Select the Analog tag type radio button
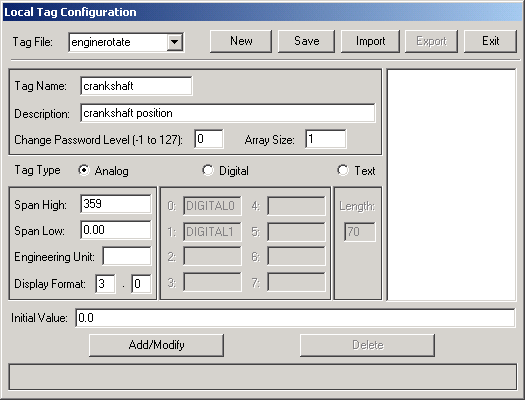This screenshot has width=525, height=400. [x=84, y=170]
